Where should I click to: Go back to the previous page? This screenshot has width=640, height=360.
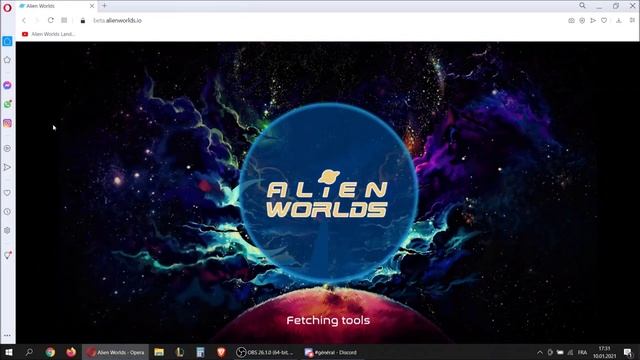click(x=24, y=20)
